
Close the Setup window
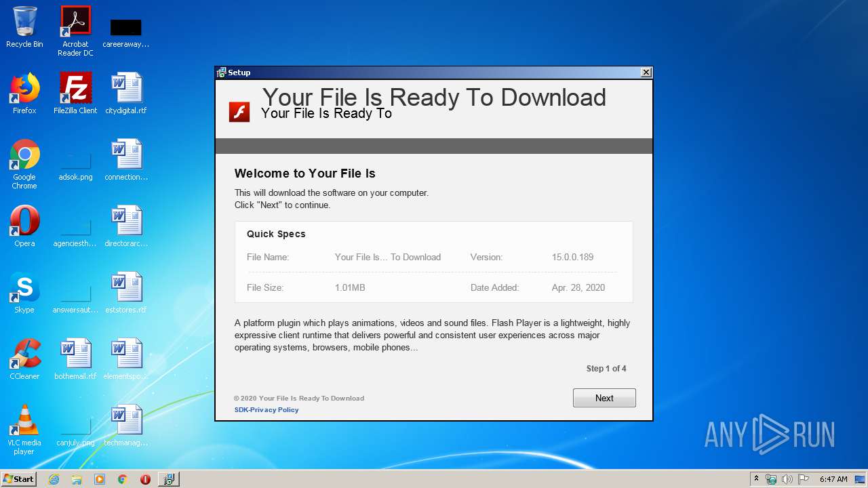click(646, 73)
